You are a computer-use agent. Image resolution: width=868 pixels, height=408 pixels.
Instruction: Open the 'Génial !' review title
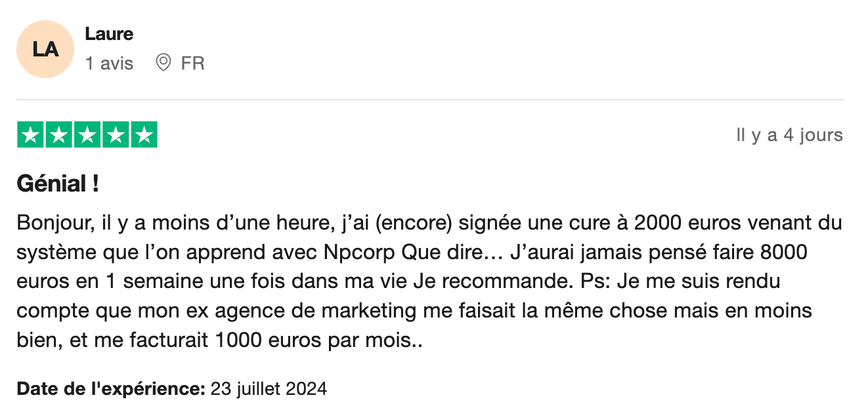(58, 184)
